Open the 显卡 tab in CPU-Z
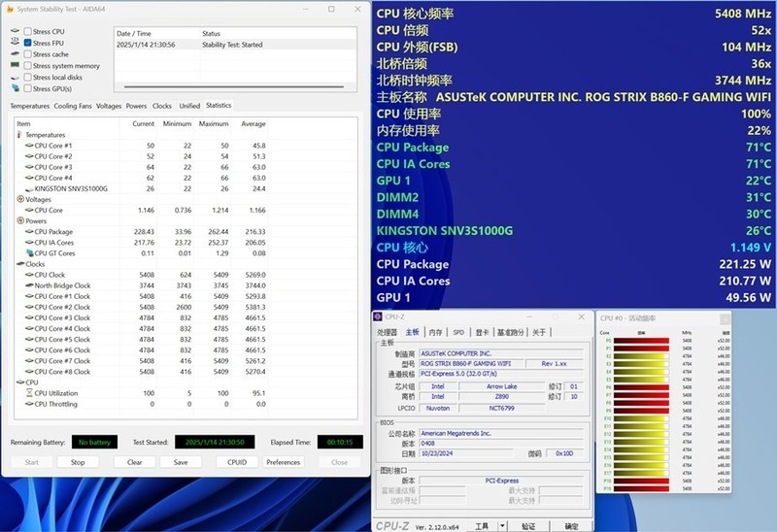 coord(482,332)
